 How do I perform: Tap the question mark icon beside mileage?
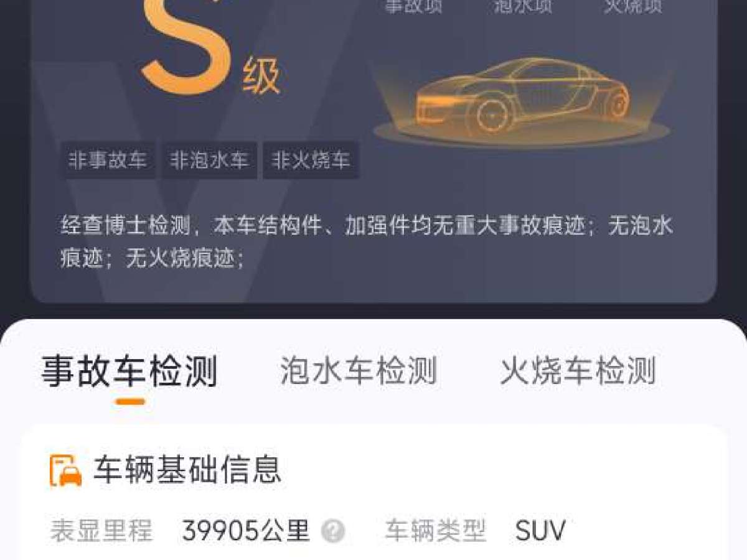[x=333, y=531]
